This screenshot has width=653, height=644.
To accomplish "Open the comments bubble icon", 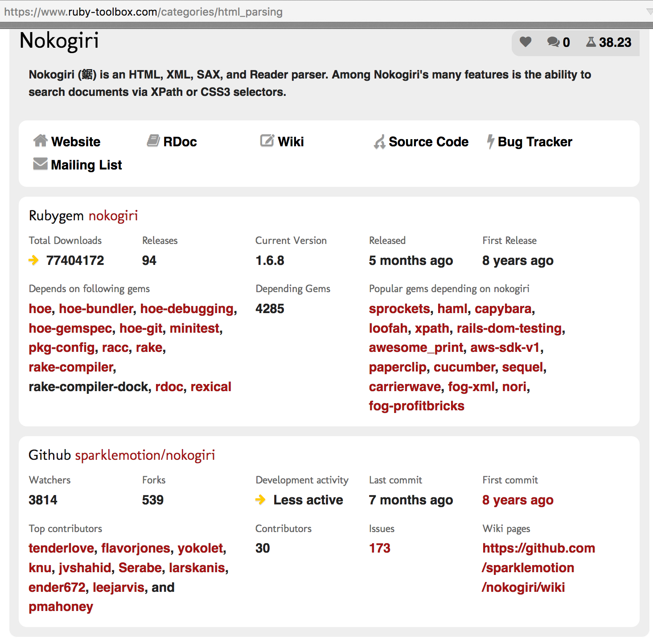I will (x=553, y=42).
